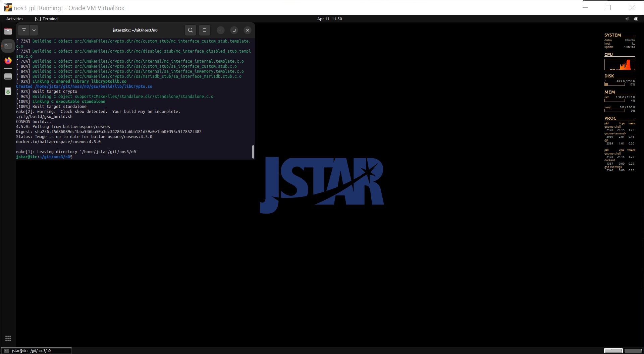Switch to the second workspace thumbnail
The height and width of the screenshot is (354, 644).
[x=633, y=351]
